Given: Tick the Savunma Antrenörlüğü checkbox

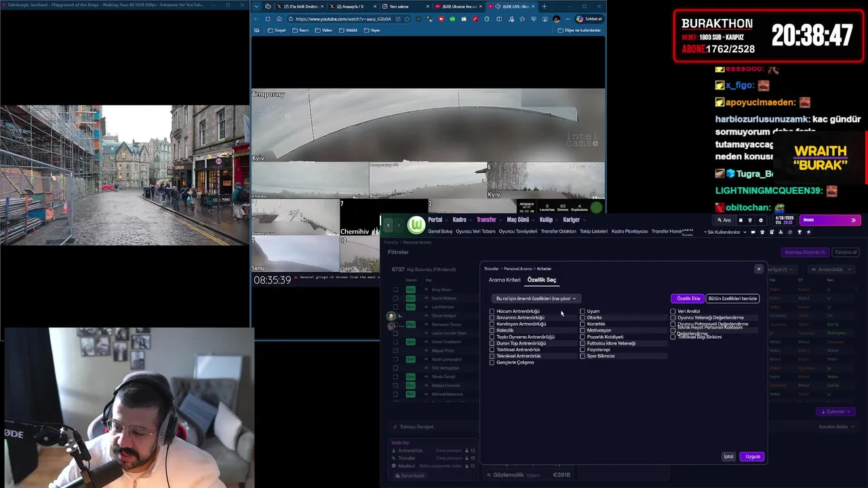Looking at the screenshot, I should pos(492,317).
